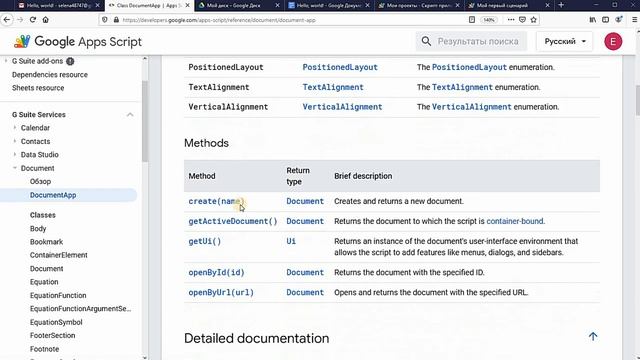Open the Body class page
This screenshot has height=360, width=640.
pos(38,229)
